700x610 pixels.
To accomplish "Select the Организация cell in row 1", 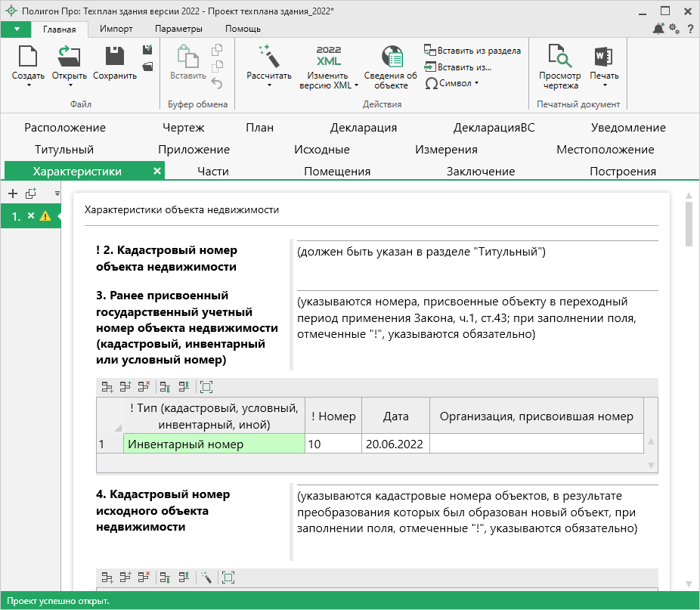I will (x=536, y=444).
